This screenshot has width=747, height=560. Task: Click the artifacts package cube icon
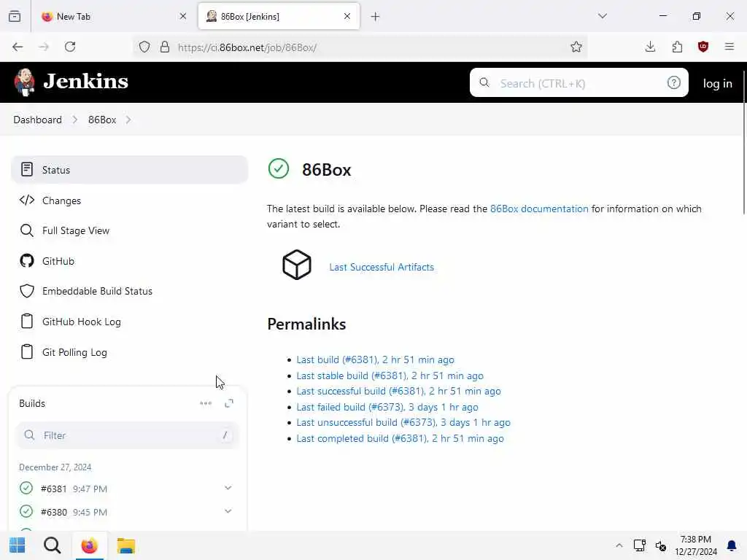297,265
